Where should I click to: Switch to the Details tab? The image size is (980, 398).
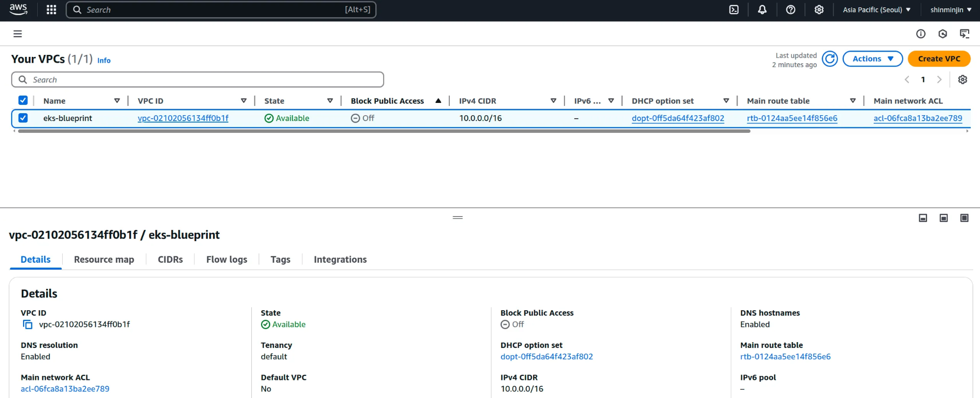(x=36, y=259)
